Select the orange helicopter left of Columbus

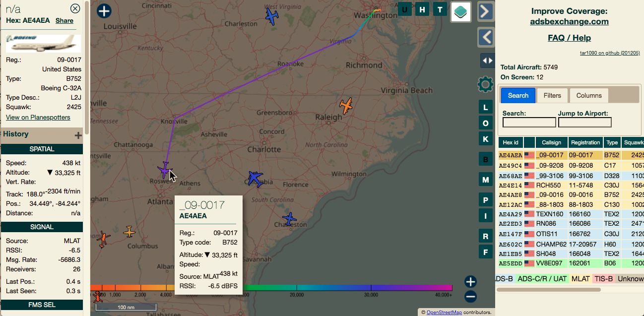(103, 239)
